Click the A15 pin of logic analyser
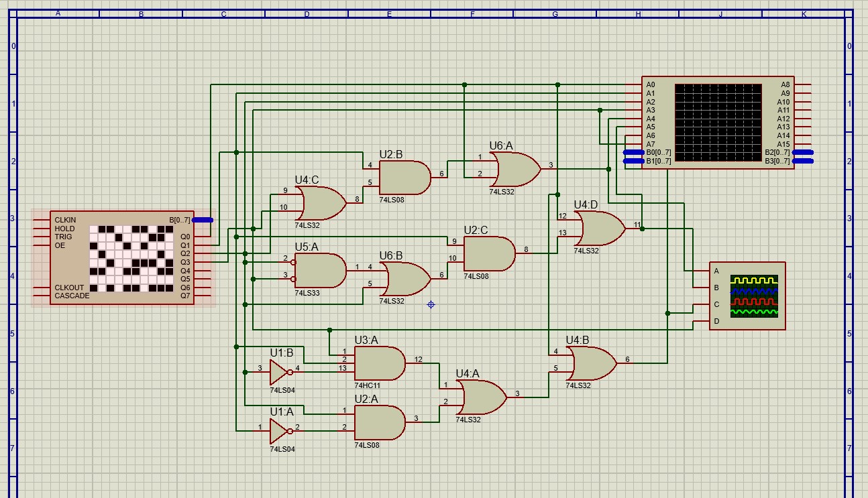This screenshot has height=498, width=868. [783, 144]
